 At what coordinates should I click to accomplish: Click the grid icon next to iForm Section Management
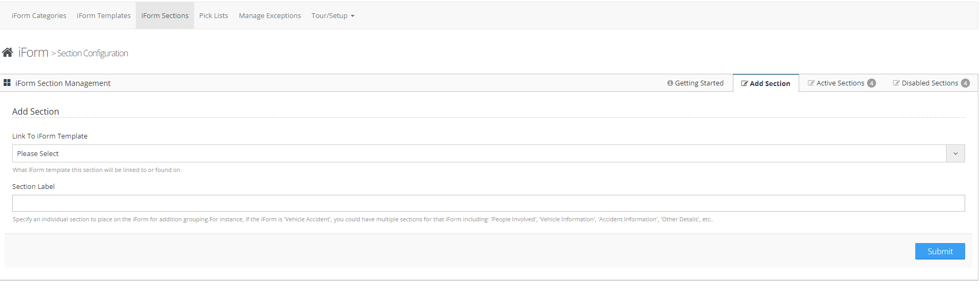(7, 83)
